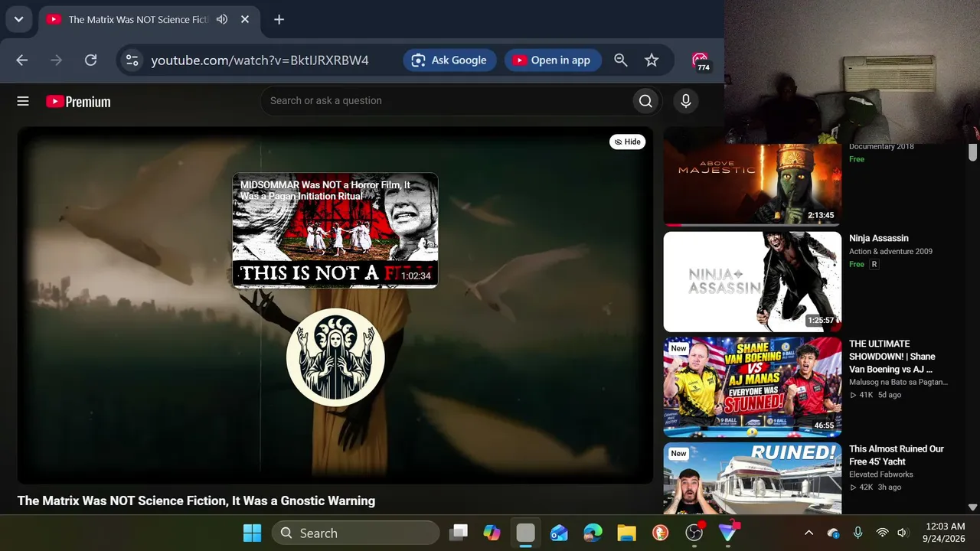This screenshot has height=551, width=980.
Task: Hide the end screen overlay
Action: (627, 142)
